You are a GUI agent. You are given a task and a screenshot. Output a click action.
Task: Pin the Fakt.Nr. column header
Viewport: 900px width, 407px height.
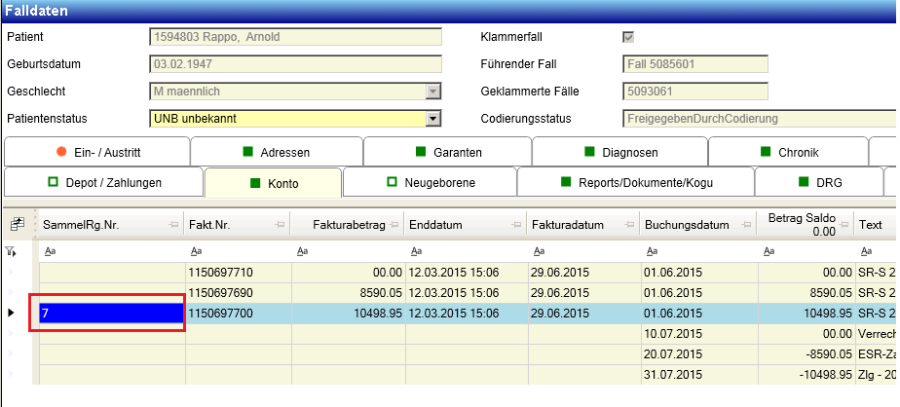point(279,226)
